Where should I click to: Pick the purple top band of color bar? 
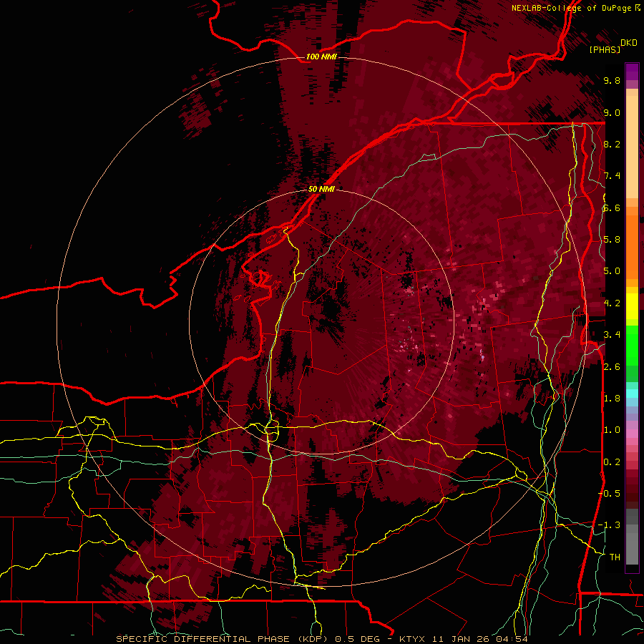tap(632, 72)
